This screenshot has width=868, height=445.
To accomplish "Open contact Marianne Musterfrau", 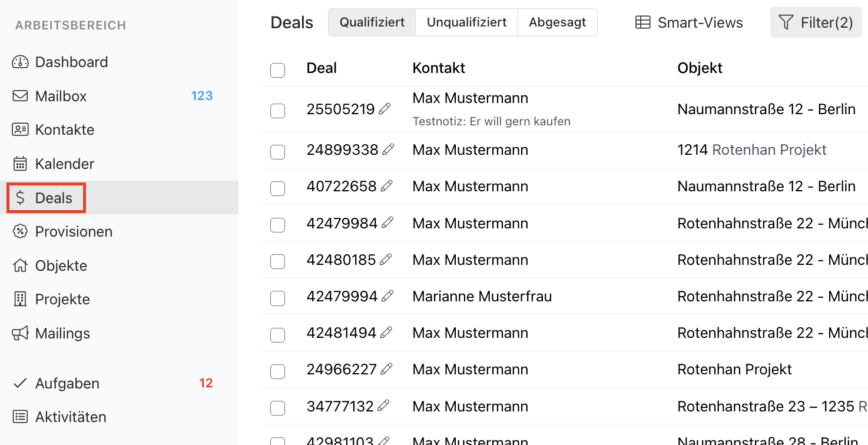I will tap(482, 296).
